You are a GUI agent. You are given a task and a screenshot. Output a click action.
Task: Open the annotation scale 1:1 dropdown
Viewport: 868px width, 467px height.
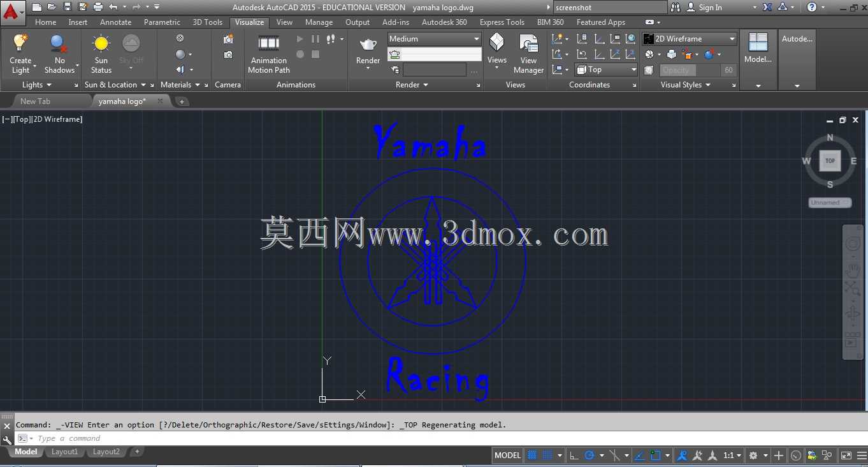point(733,456)
